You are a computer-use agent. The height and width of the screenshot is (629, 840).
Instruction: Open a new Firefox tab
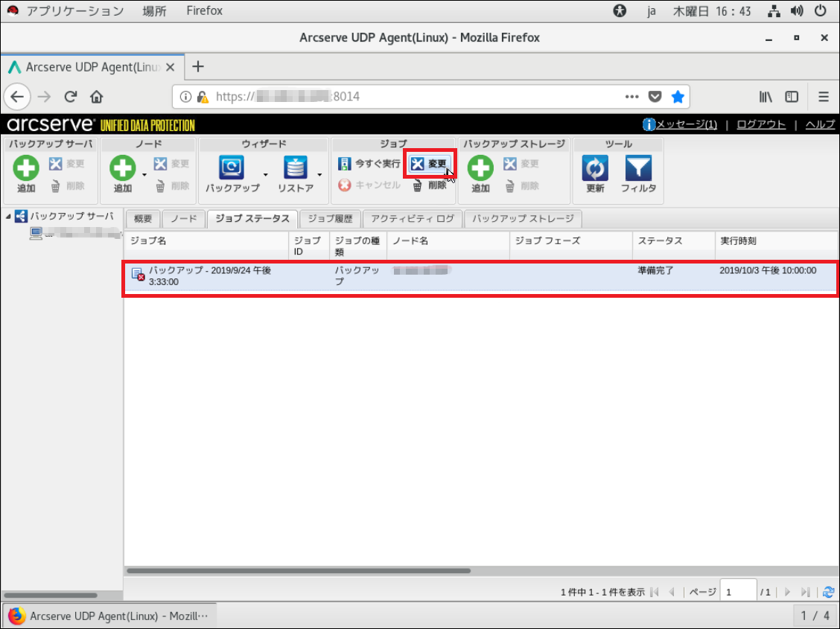[x=197, y=66]
